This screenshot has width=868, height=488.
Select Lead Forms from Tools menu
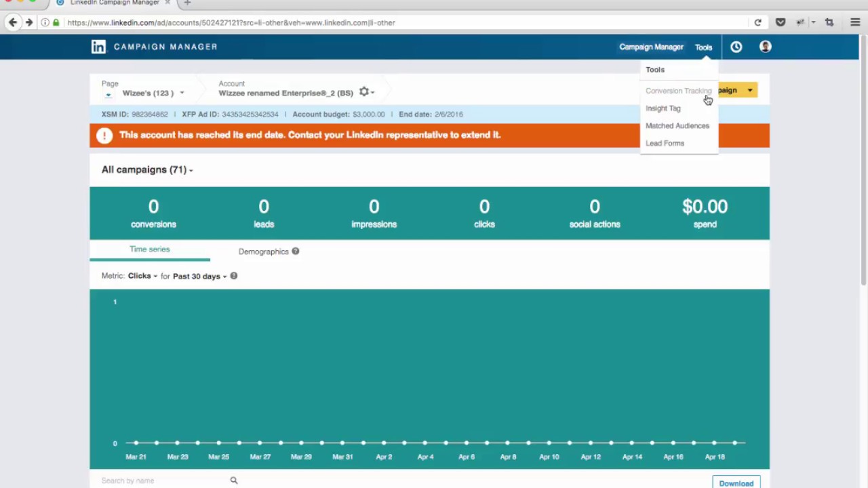(x=665, y=144)
